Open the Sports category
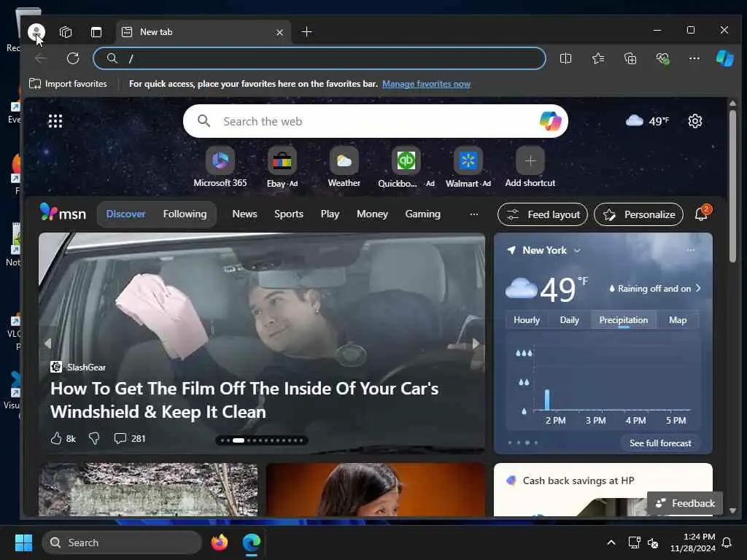 tap(289, 214)
